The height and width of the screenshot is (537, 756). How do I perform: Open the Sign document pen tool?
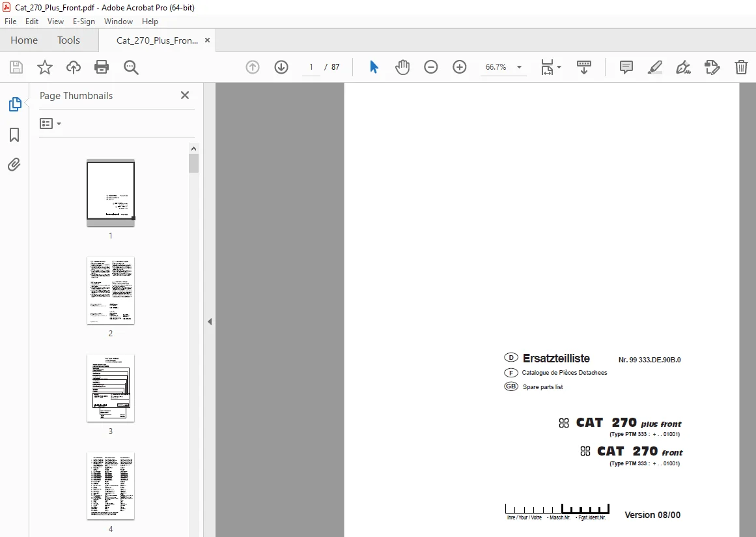coord(683,67)
